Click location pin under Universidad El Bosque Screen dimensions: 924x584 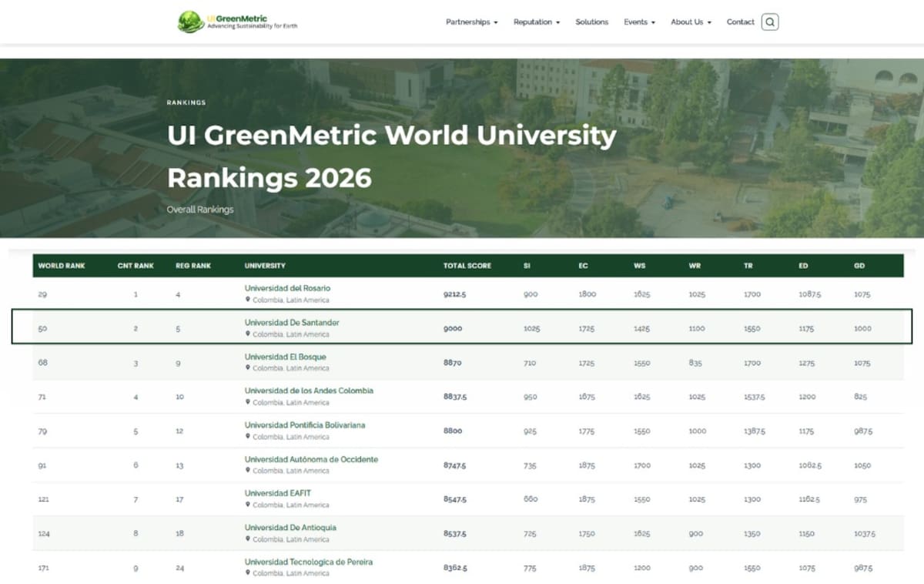pyautogui.click(x=248, y=368)
